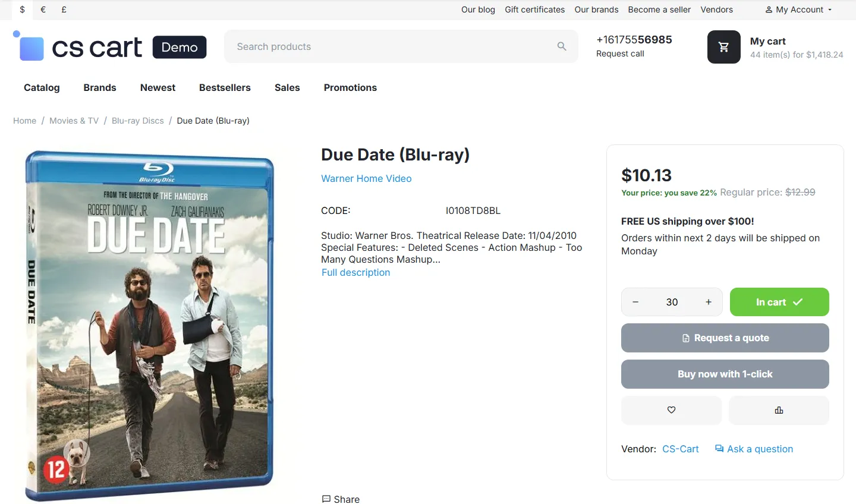The height and width of the screenshot is (504, 856).
Task: Open Newest products menu
Action: pyautogui.click(x=158, y=87)
